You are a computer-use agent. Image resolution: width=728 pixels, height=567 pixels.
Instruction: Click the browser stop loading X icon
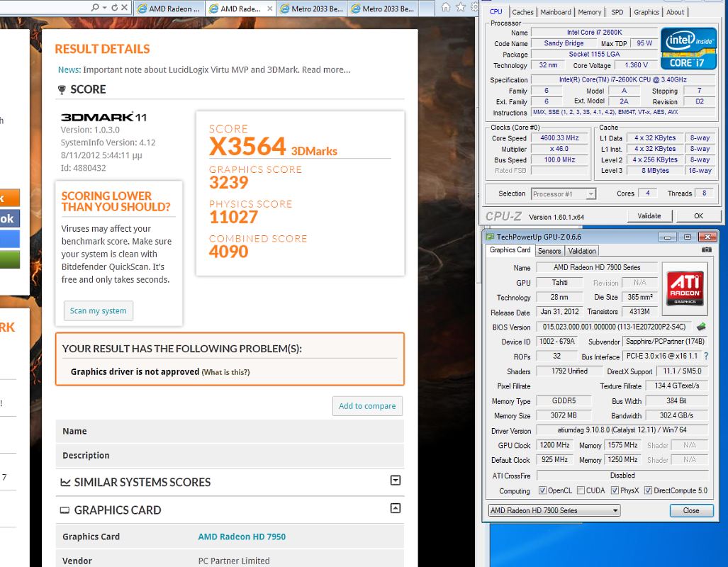pyautogui.click(x=124, y=7)
